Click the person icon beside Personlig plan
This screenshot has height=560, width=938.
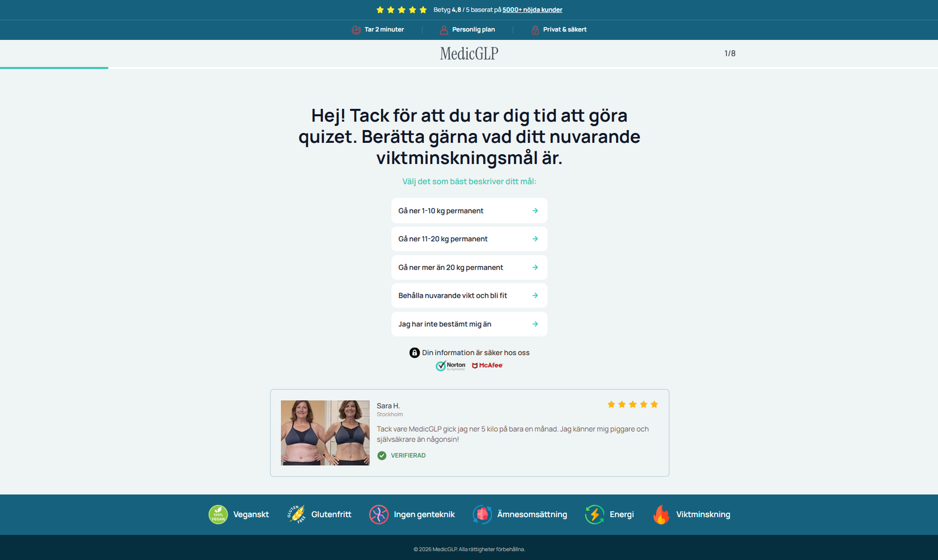[x=444, y=30]
